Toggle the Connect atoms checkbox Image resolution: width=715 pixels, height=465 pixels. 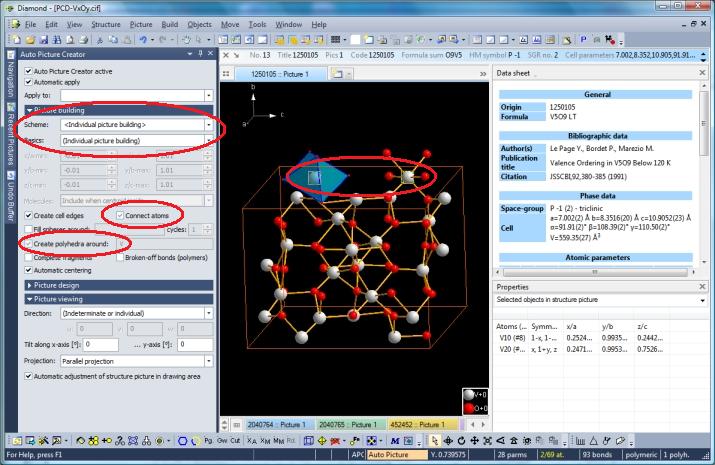coord(121,215)
